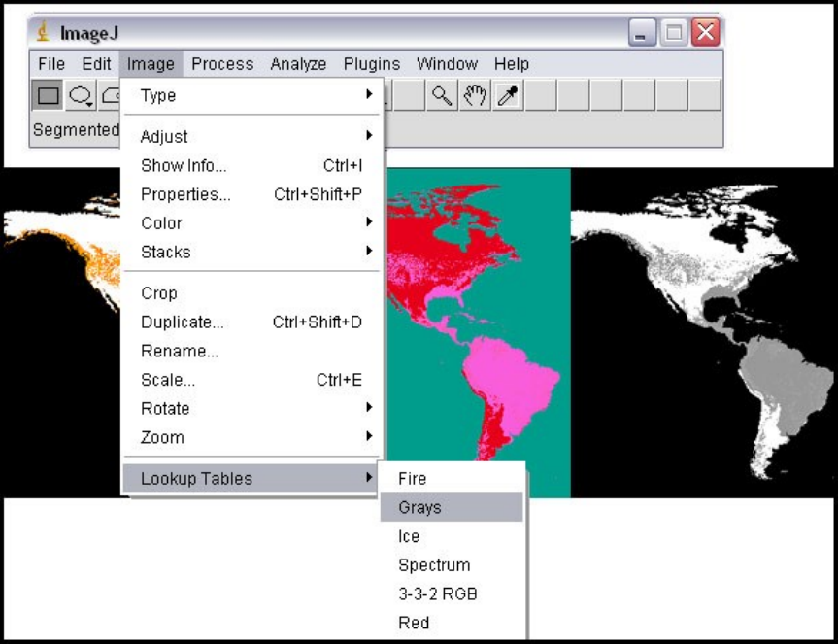Select the Color picker eyedropper tool

coord(508,95)
